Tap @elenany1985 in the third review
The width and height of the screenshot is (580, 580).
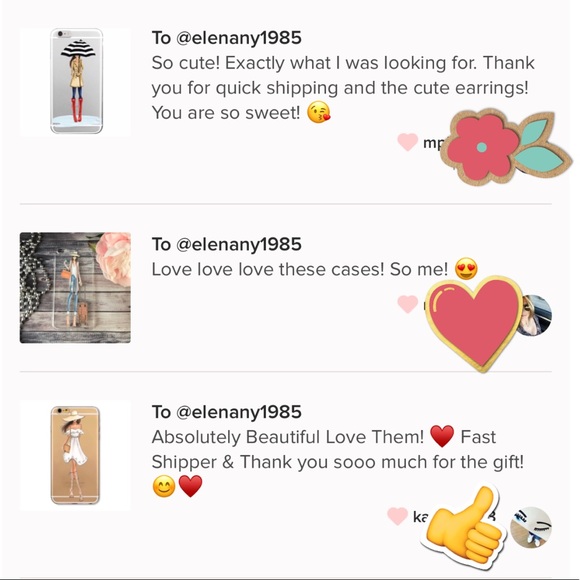click(x=239, y=412)
